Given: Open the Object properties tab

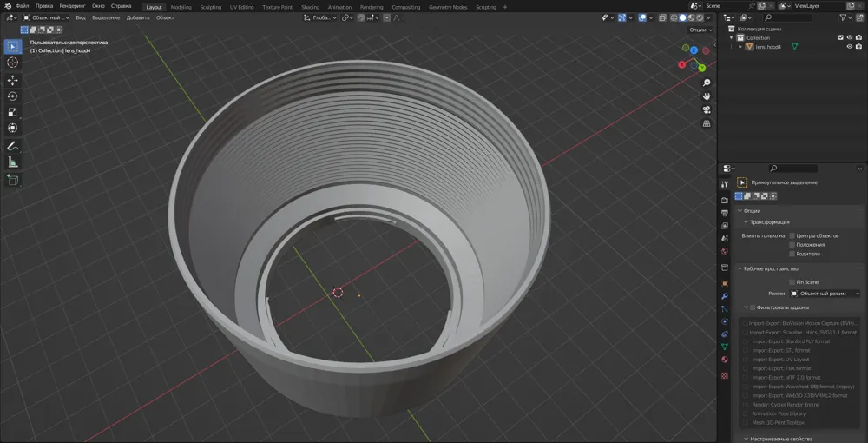Looking at the screenshot, I should [725, 283].
